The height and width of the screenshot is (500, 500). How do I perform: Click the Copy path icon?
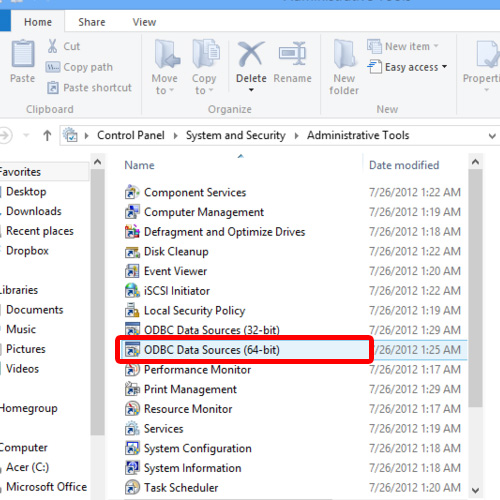[x=53, y=67]
